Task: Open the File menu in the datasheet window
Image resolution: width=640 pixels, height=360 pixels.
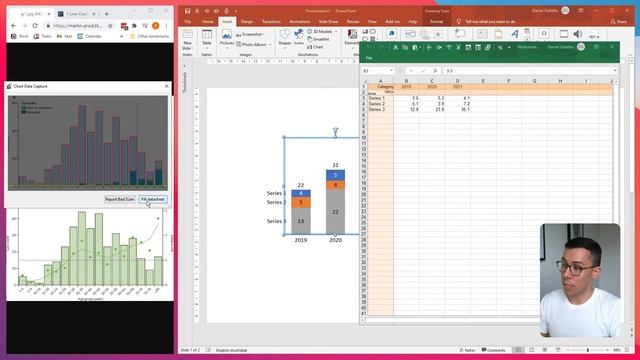Action: (369, 58)
